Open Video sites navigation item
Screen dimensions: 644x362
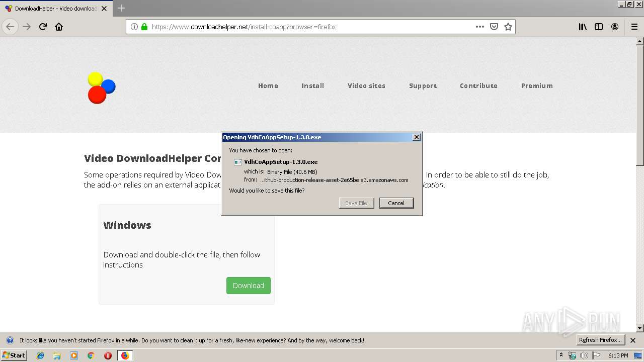pyautogui.click(x=366, y=85)
